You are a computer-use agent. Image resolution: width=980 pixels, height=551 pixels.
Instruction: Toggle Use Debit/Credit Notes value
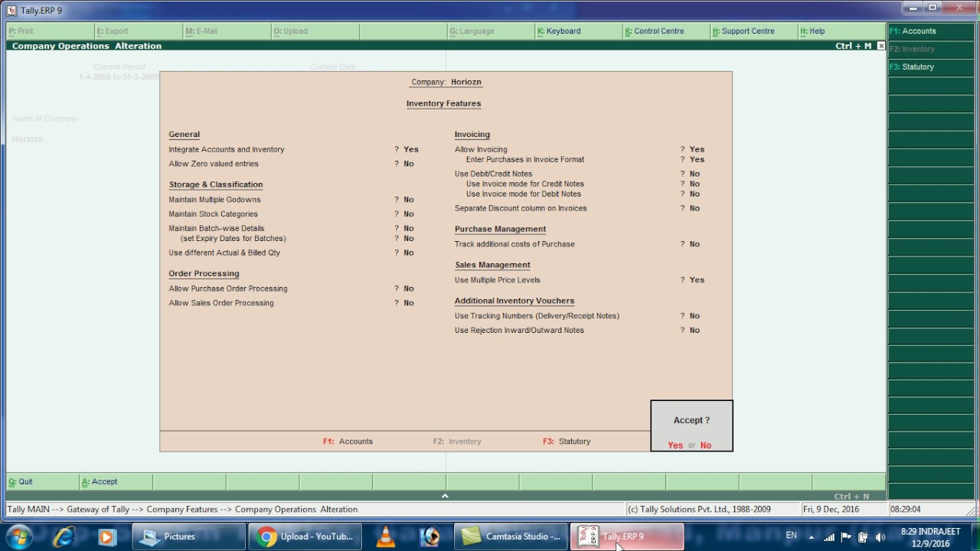[694, 174]
